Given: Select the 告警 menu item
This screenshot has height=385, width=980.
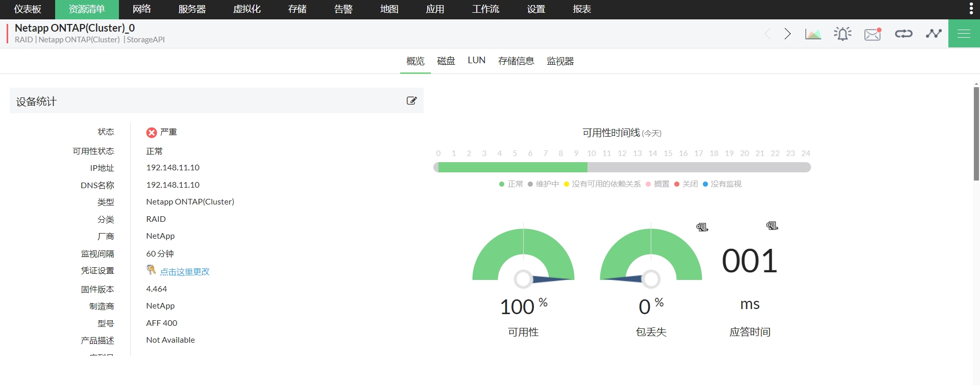Looking at the screenshot, I should pyautogui.click(x=343, y=9).
